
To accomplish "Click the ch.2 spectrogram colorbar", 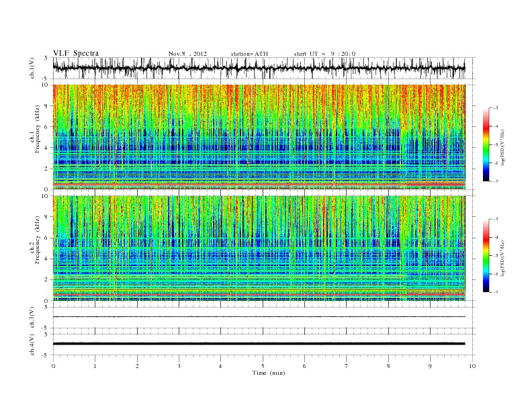I will click(x=486, y=255).
